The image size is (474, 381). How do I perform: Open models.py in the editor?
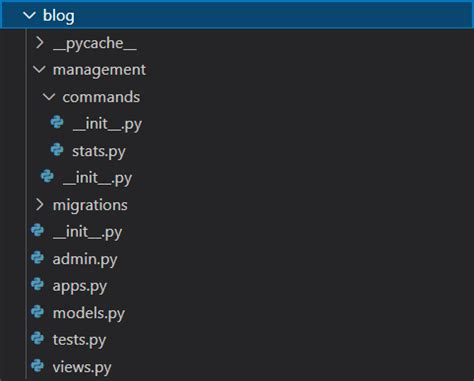click(x=89, y=314)
